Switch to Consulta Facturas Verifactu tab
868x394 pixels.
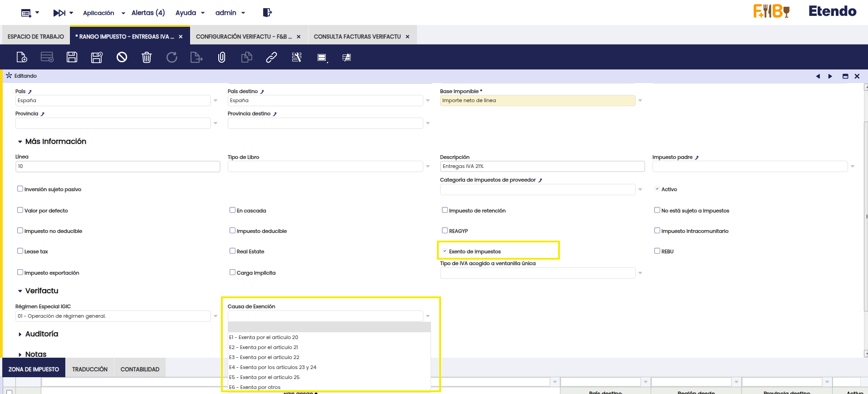point(357,37)
